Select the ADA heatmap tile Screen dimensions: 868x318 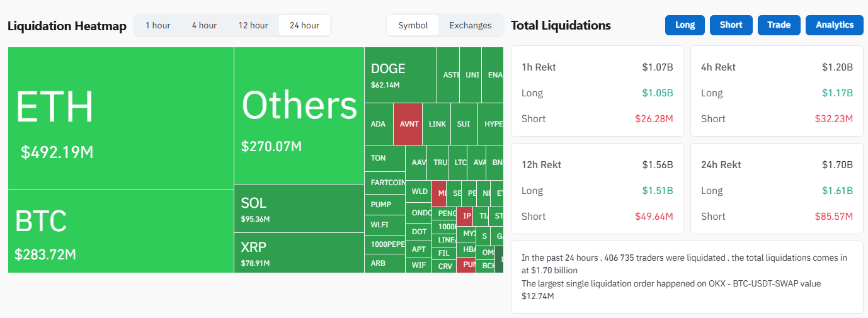[379, 124]
